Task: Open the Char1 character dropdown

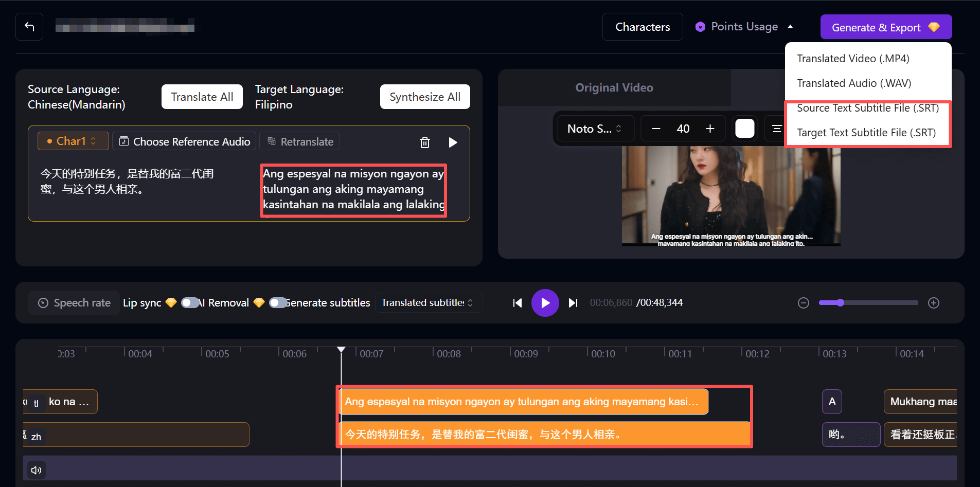Action: [73, 141]
